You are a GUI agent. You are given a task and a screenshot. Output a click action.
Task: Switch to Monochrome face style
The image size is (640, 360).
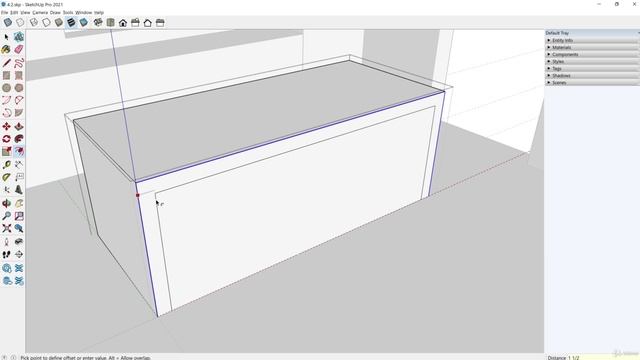[x=84, y=22]
